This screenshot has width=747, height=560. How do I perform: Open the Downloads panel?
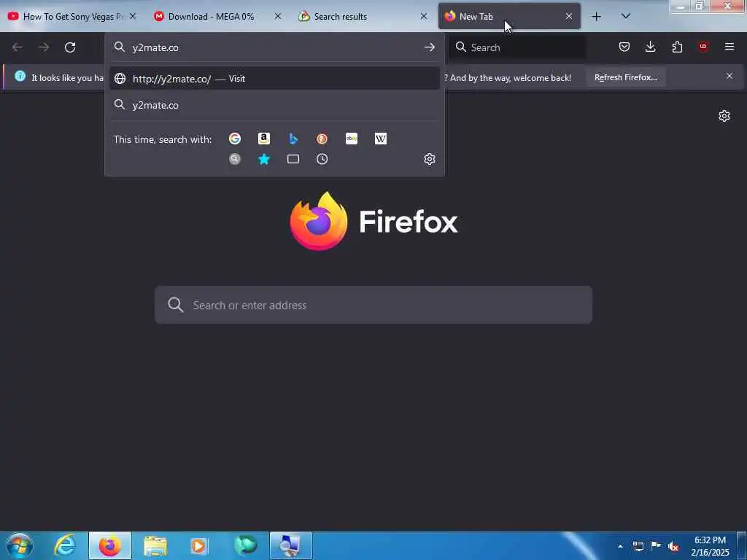click(x=650, y=47)
